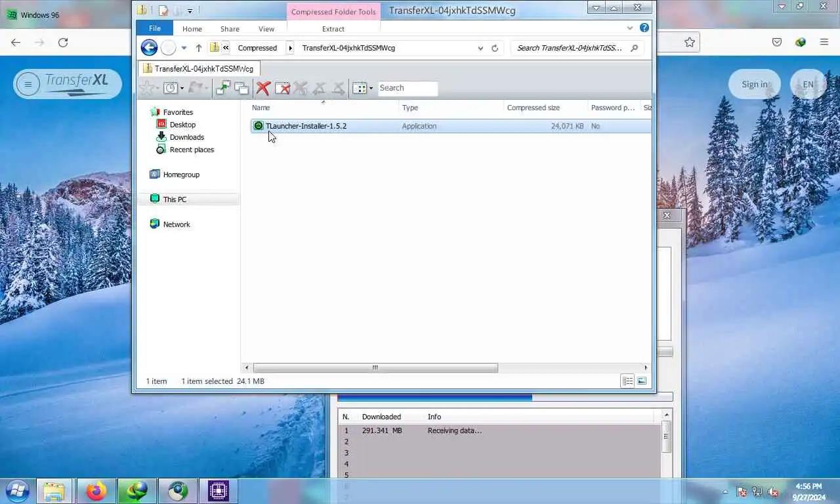
Task: Expand the Compressed breadcrumb arrow
Action: click(290, 48)
